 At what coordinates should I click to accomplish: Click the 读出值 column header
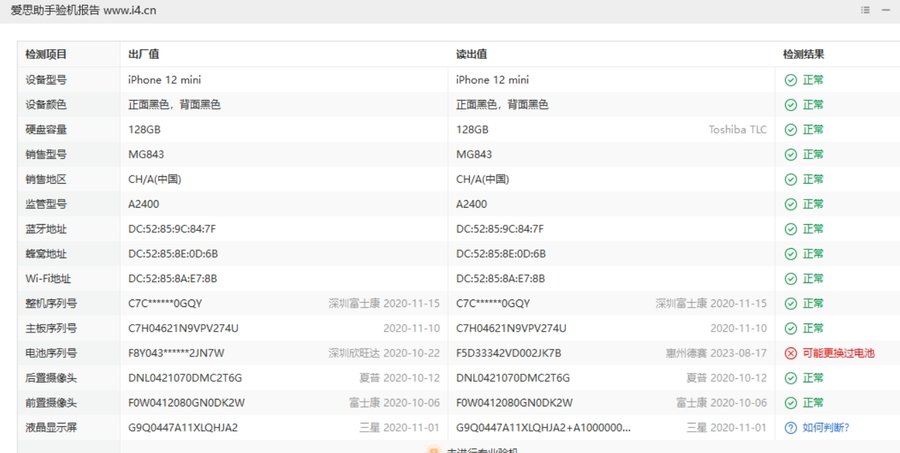(472, 55)
